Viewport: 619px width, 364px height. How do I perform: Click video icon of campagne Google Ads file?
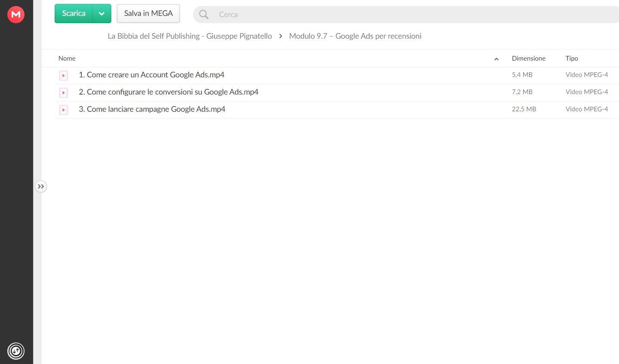64,110
